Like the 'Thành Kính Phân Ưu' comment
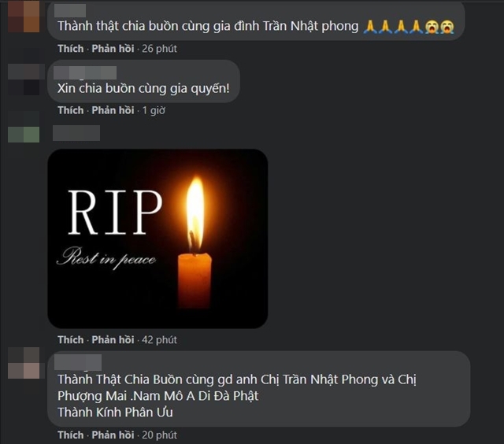 pyautogui.click(x=71, y=435)
